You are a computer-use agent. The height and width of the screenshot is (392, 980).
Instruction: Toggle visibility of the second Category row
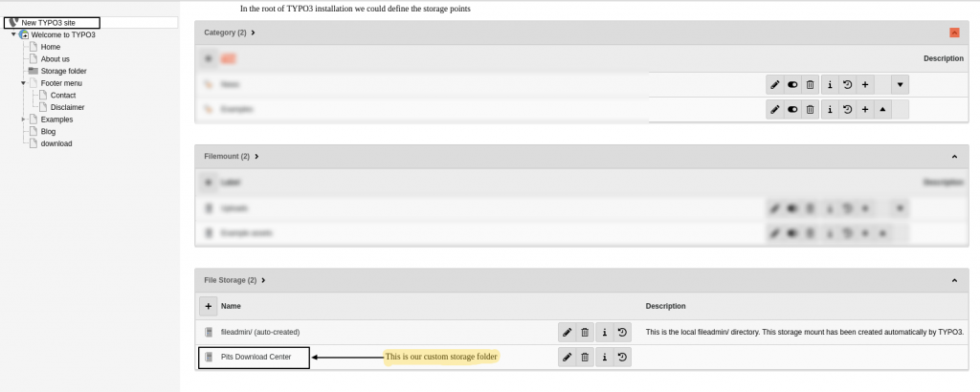click(792, 109)
